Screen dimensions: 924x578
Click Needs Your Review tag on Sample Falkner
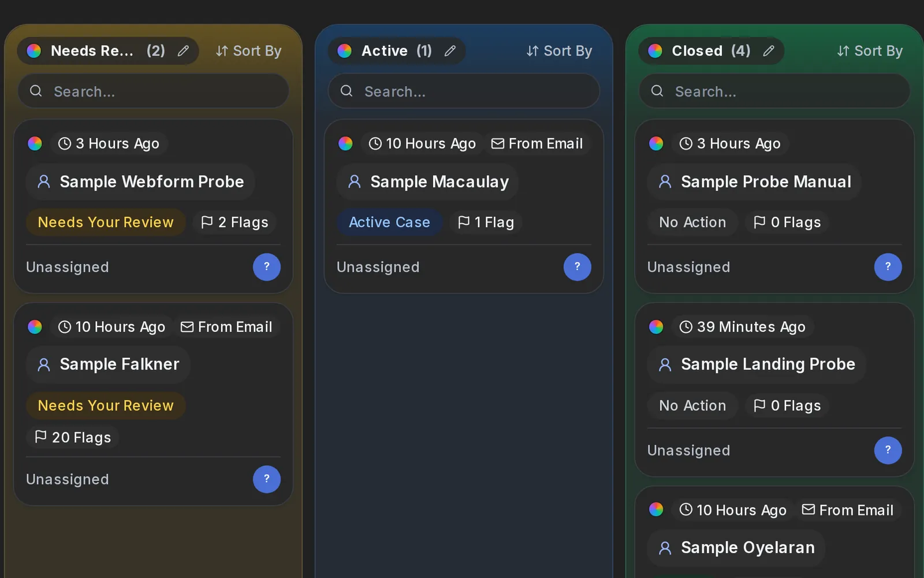[x=106, y=406]
